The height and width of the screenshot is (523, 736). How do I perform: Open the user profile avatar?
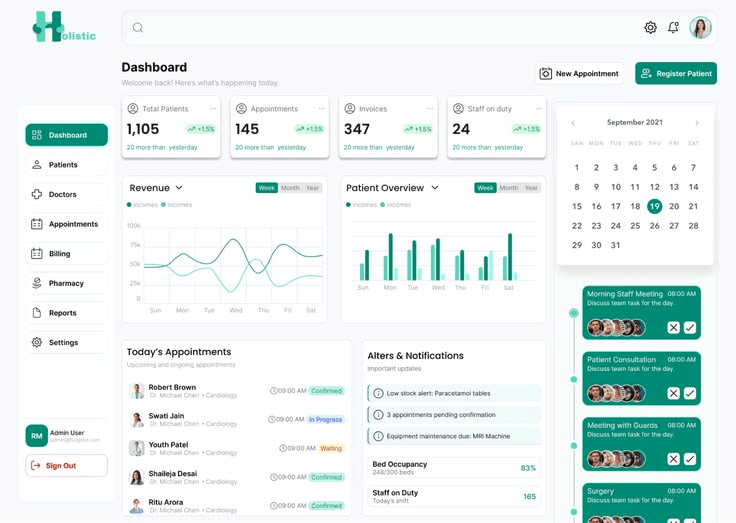click(x=700, y=28)
